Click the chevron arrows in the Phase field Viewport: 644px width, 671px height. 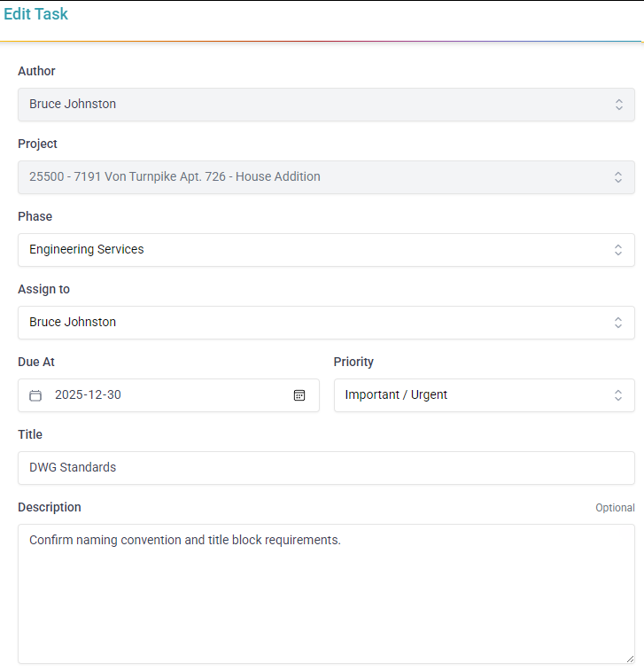(x=618, y=250)
